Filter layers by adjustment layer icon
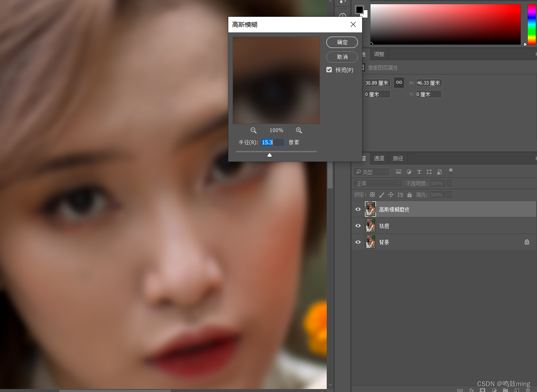537x392 pixels. point(409,172)
